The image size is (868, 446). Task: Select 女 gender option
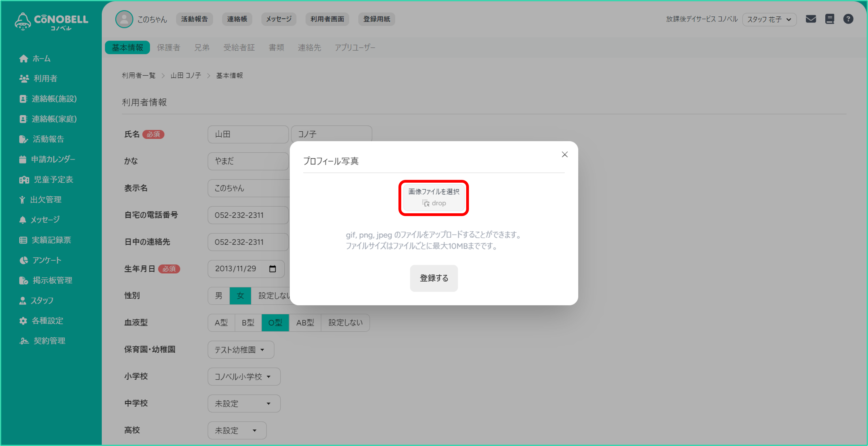(240, 296)
